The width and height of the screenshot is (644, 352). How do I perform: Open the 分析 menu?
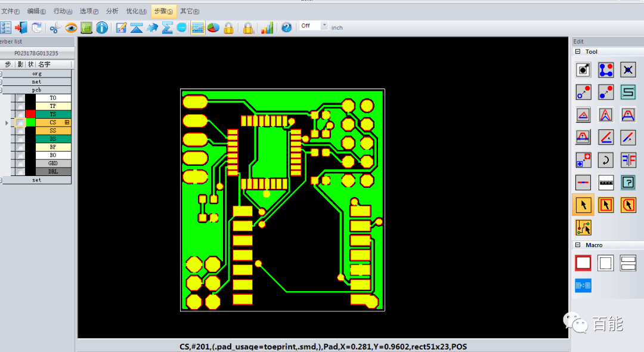(113, 11)
